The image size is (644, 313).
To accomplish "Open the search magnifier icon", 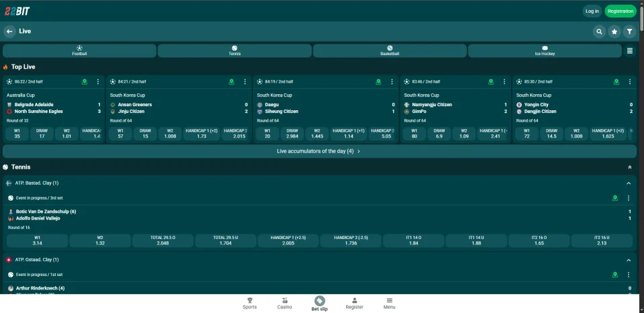I will click(599, 32).
